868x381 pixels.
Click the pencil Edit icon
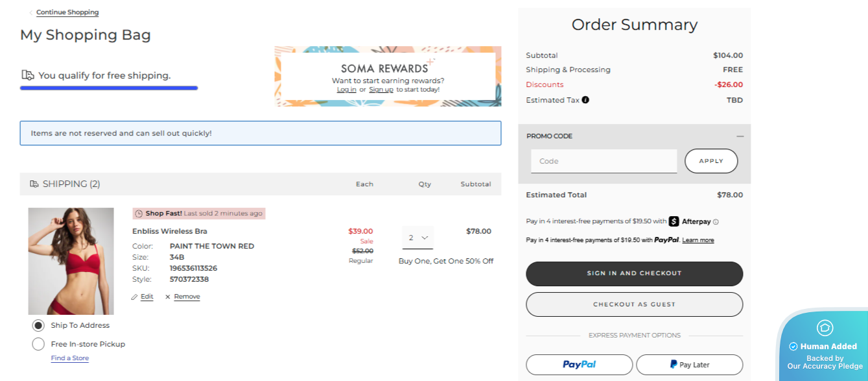pyautogui.click(x=134, y=297)
